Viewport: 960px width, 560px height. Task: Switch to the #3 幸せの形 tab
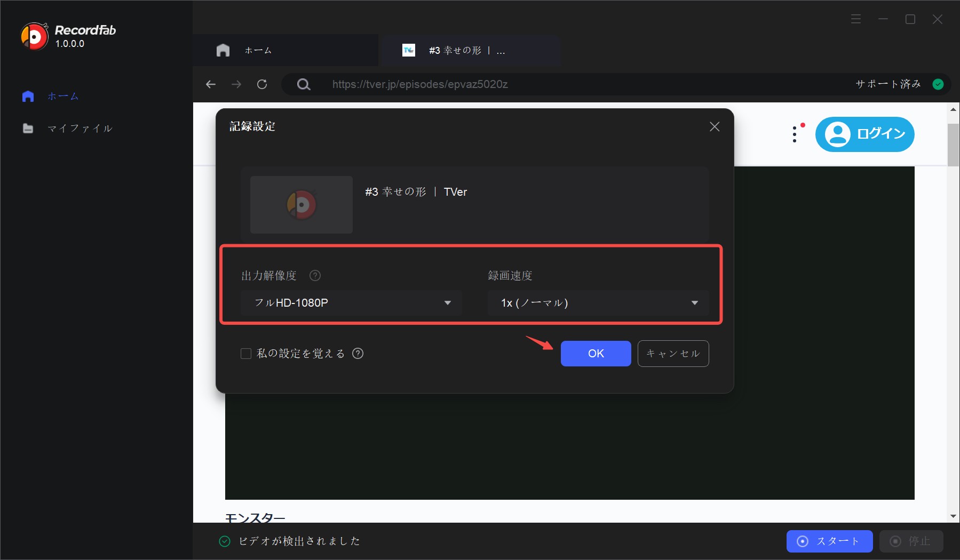click(x=470, y=50)
